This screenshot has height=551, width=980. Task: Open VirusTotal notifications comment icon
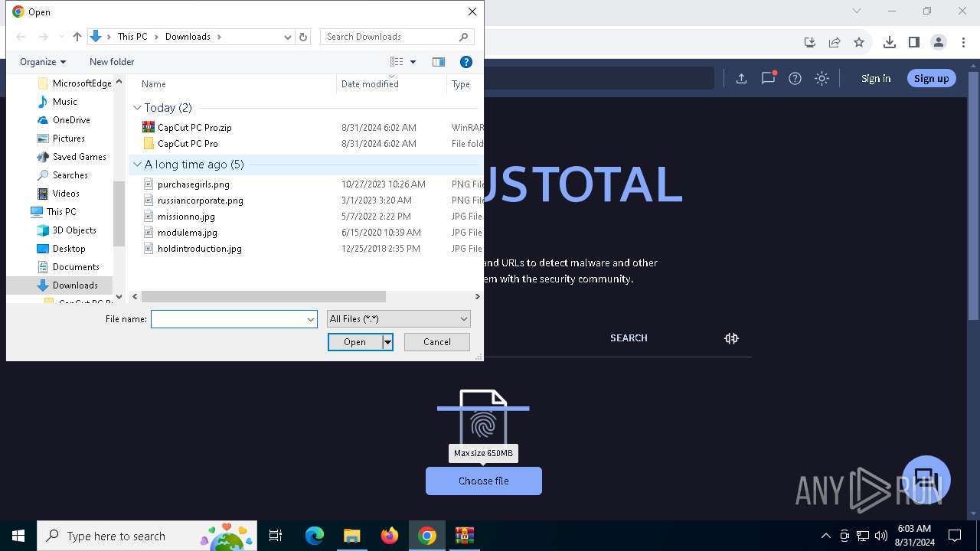click(769, 78)
